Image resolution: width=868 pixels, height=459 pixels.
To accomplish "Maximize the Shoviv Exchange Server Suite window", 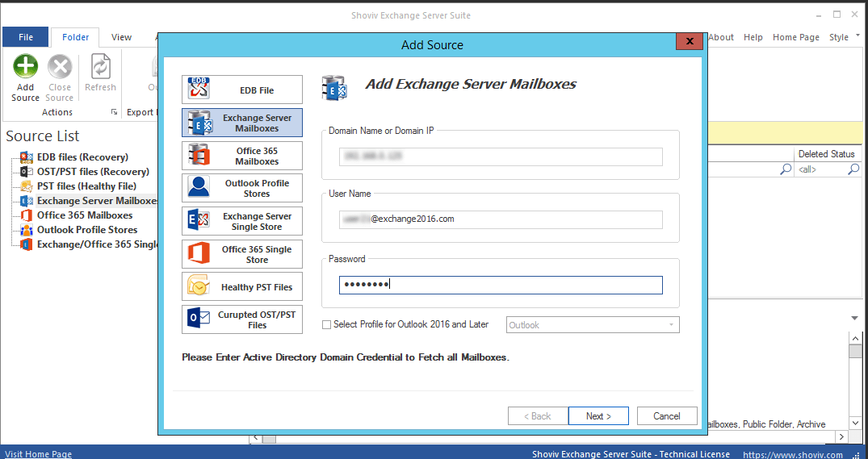I will tap(837, 15).
